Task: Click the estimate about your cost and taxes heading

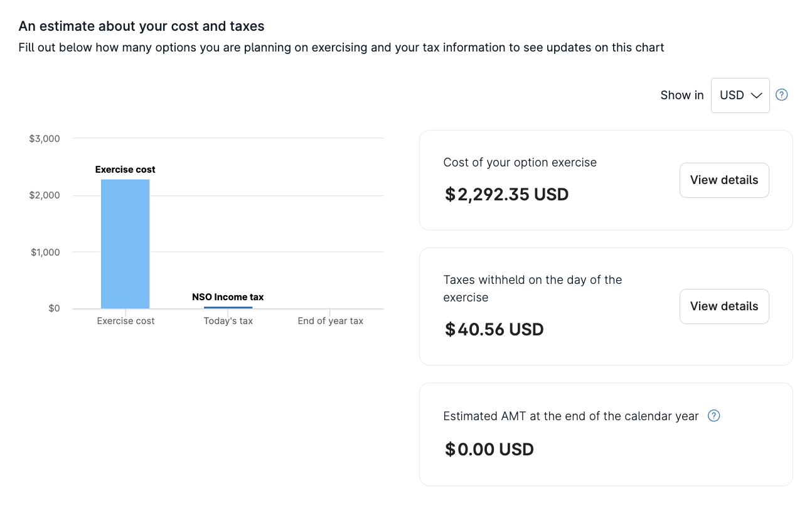Action: (142, 26)
